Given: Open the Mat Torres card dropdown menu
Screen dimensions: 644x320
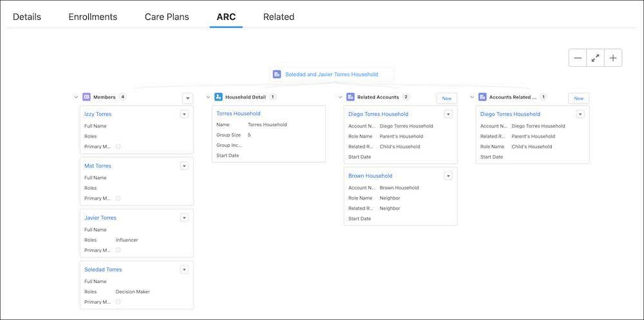Looking at the screenshot, I should click(184, 166).
